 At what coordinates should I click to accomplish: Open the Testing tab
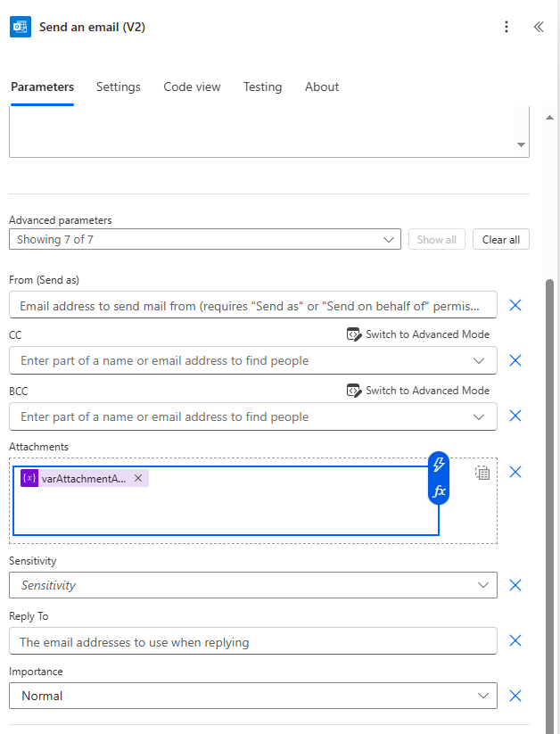point(262,87)
